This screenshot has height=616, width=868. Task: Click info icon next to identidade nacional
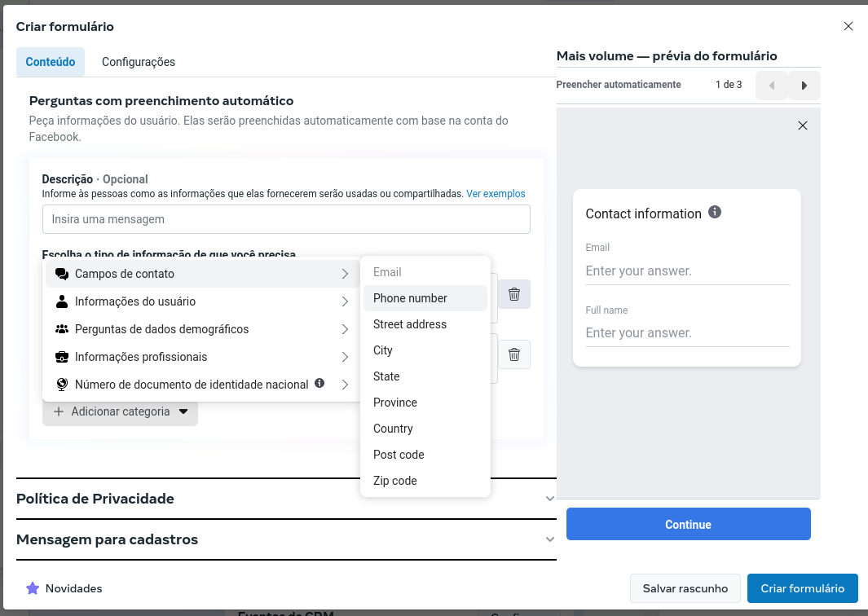tap(319, 383)
